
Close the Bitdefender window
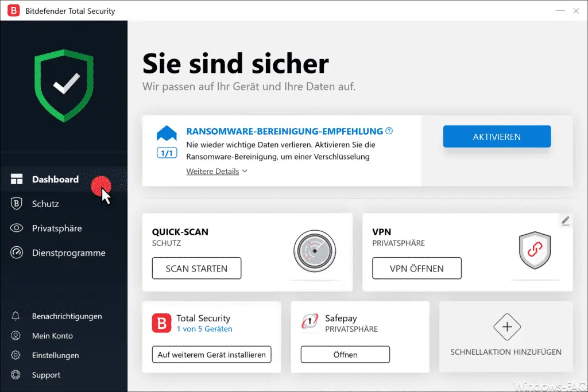tap(576, 10)
